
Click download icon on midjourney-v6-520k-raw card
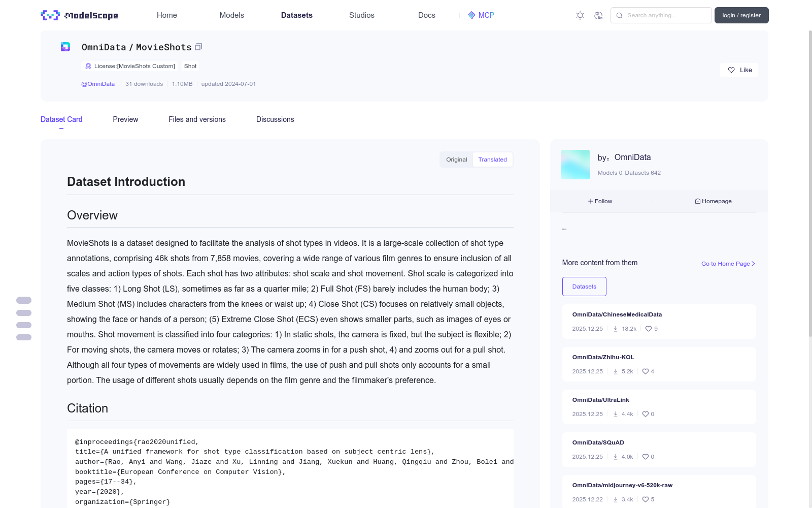616,499
